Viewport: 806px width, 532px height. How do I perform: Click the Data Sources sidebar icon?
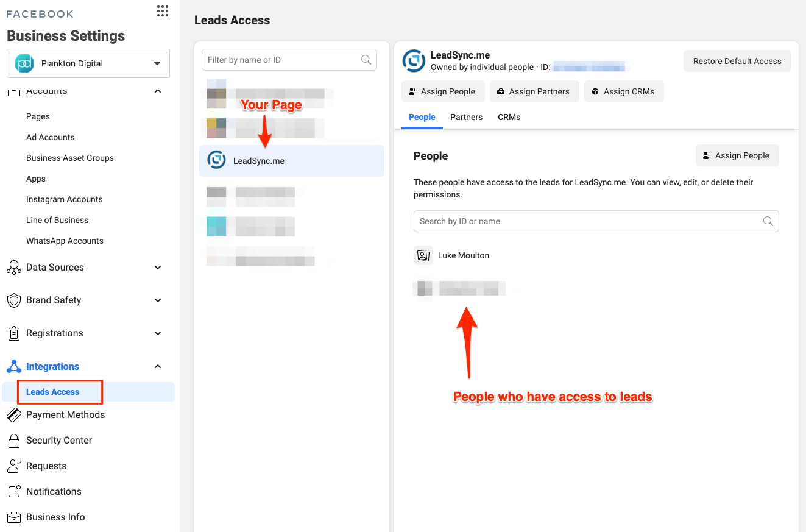coord(13,268)
